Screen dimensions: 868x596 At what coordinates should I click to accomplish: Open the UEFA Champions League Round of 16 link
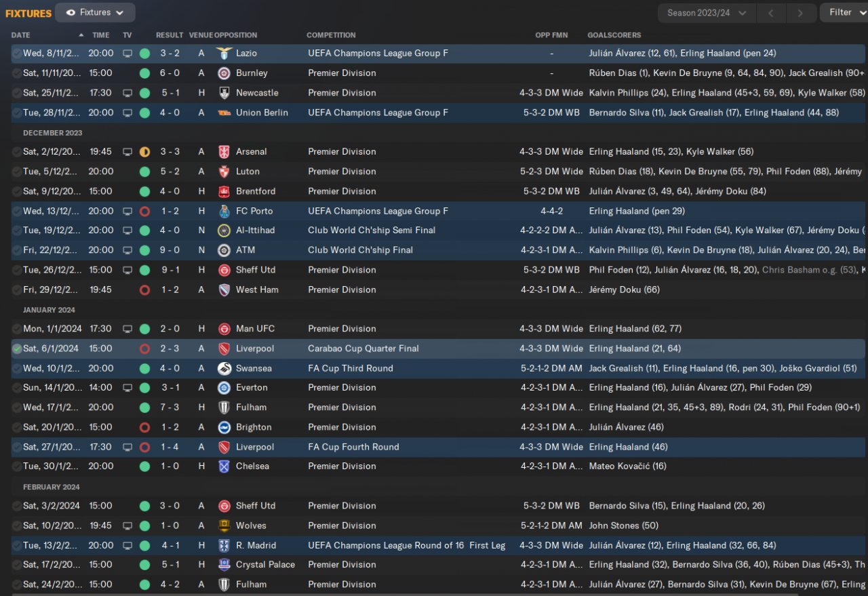pyautogui.click(x=407, y=545)
